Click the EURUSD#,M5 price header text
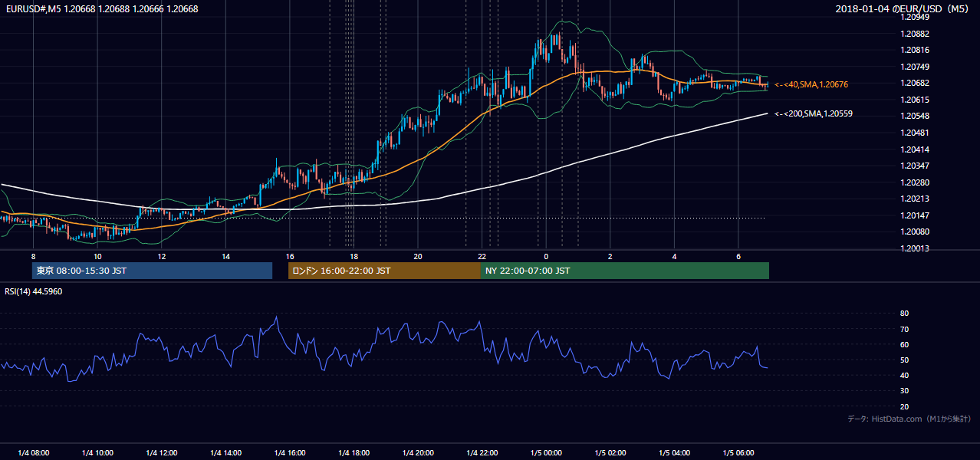 tap(102, 9)
